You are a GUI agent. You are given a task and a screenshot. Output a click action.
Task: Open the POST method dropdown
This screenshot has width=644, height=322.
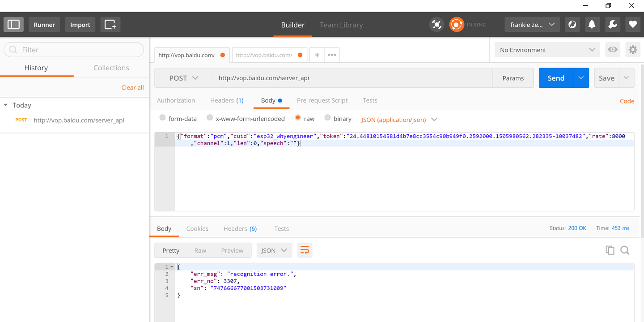184,78
